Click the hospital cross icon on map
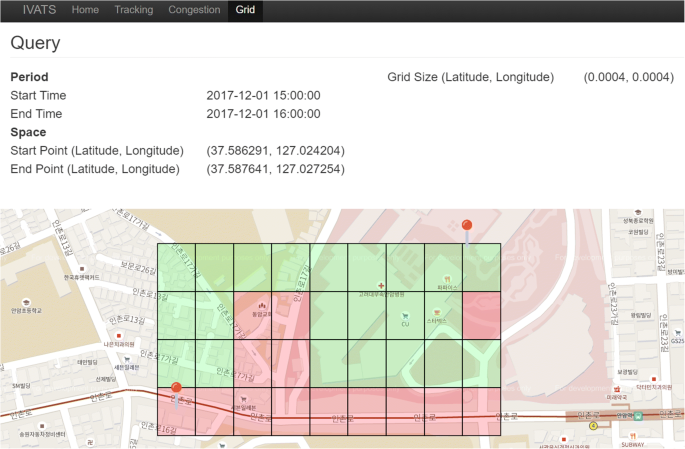Viewport: 685px width, 449px height. pos(381,285)
